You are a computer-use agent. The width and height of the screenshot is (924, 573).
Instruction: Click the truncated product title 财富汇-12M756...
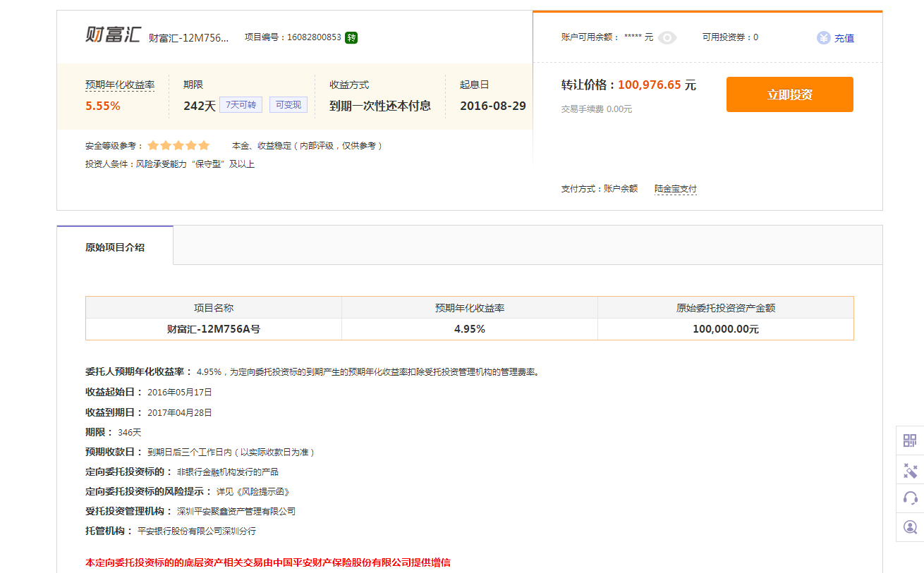pos(189,38)
